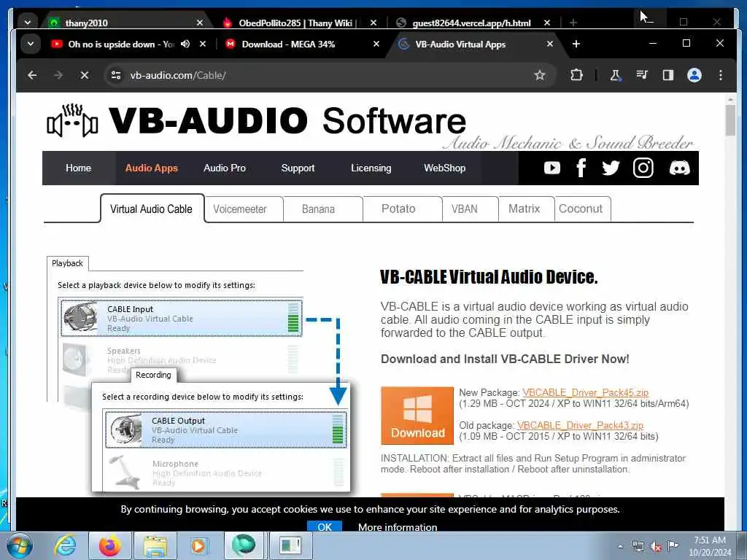Click the page vertical scrollbar thumb

729,120
